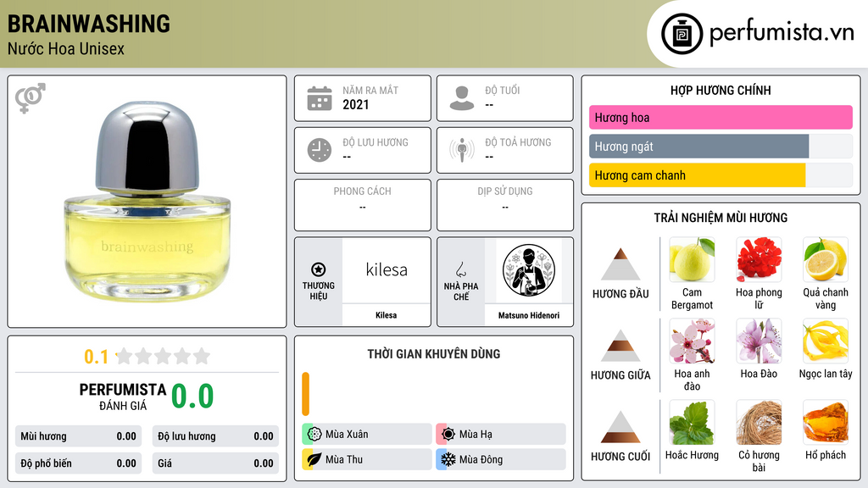
Task: Click the 0.1 rating number
Action: 96,357
